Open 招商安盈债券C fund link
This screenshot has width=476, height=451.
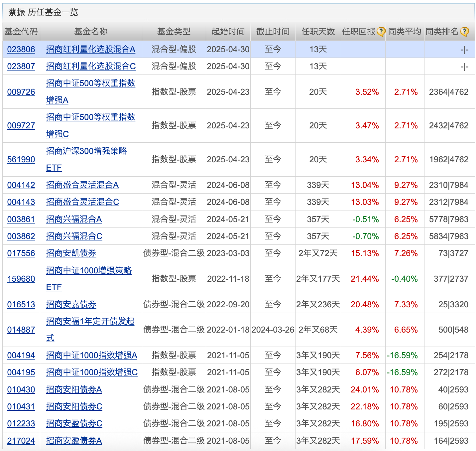[74, 424]
